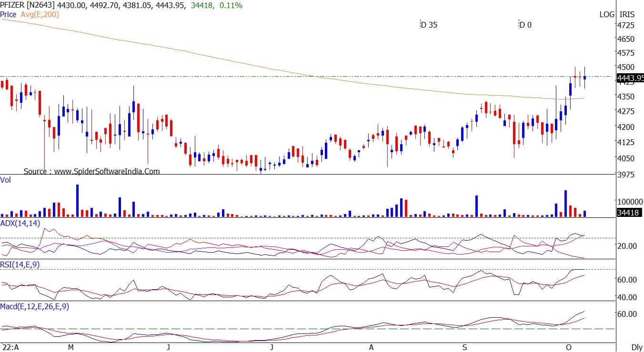Click the current price tag 4443.95
Screen dimensions: 644x352
click(630, 78)
